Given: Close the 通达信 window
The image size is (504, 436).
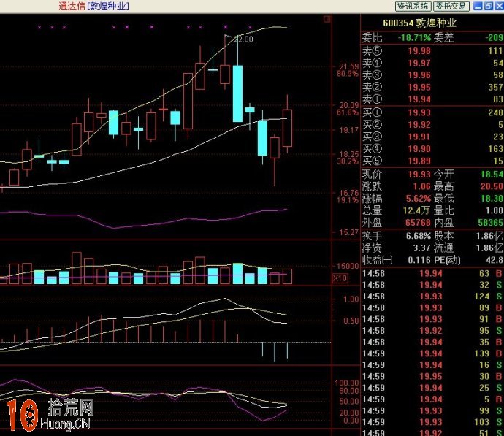Looking at the screenshot, I should (499, 6).
